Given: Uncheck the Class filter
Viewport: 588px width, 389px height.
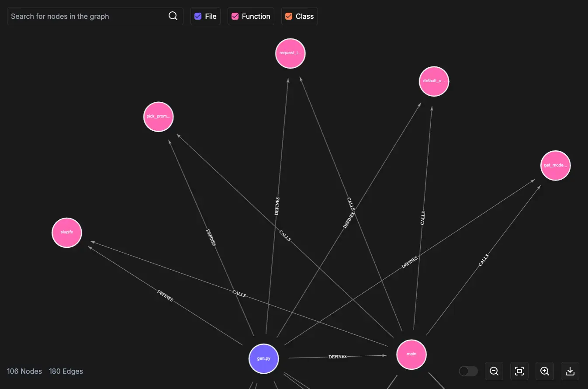Looking at the screenshot, I should 288,16.
